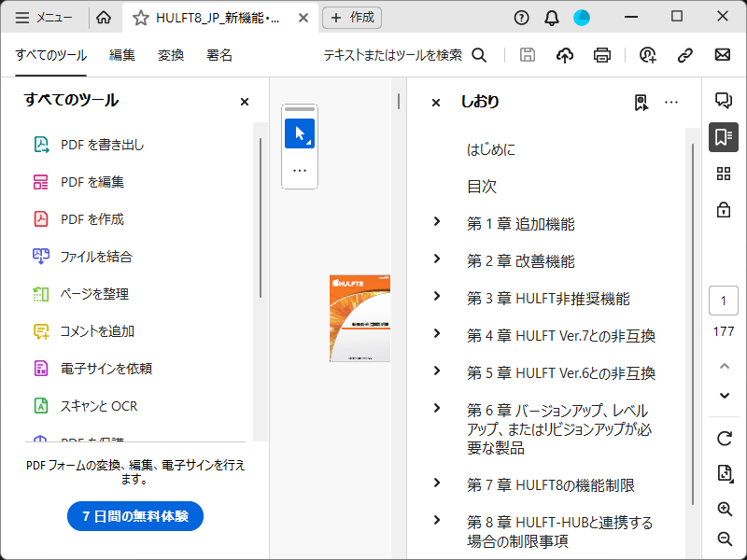Image resolution: width=747 pixels, height=560 pixels.
Task: Rotate the page clockwise icon
Action: click(725, 438)
